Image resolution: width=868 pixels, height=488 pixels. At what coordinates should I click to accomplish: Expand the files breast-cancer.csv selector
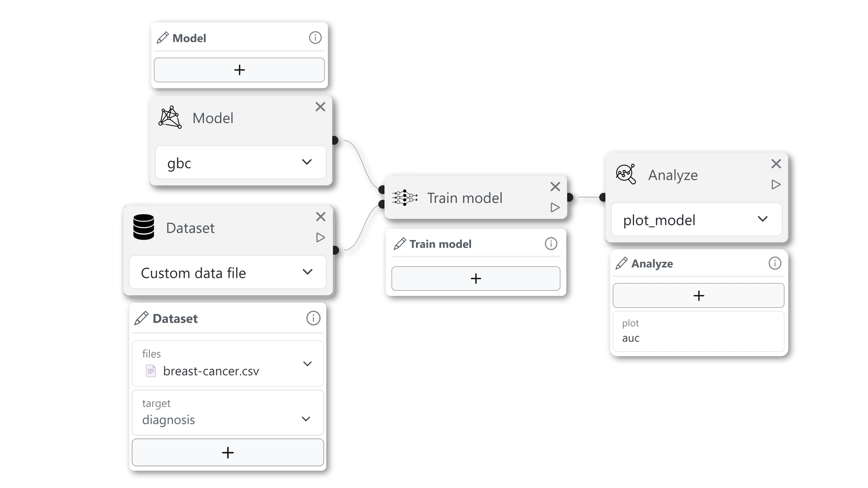click(x=307, y=364)
